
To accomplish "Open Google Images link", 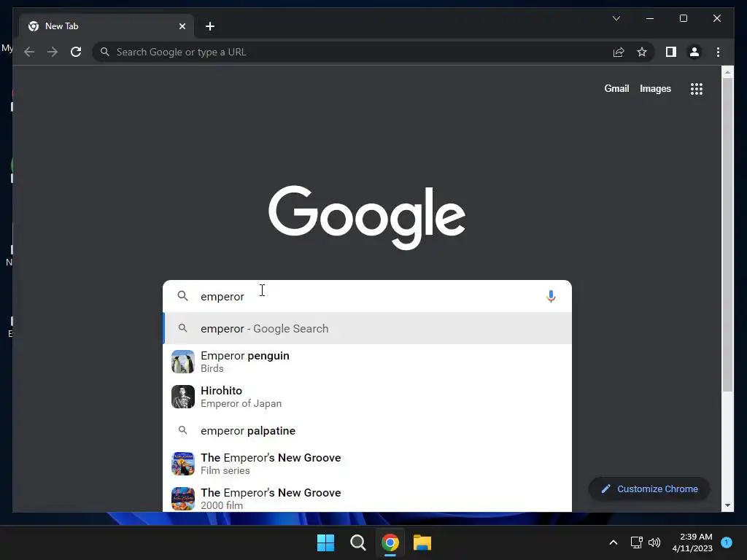I will (655, 88).
